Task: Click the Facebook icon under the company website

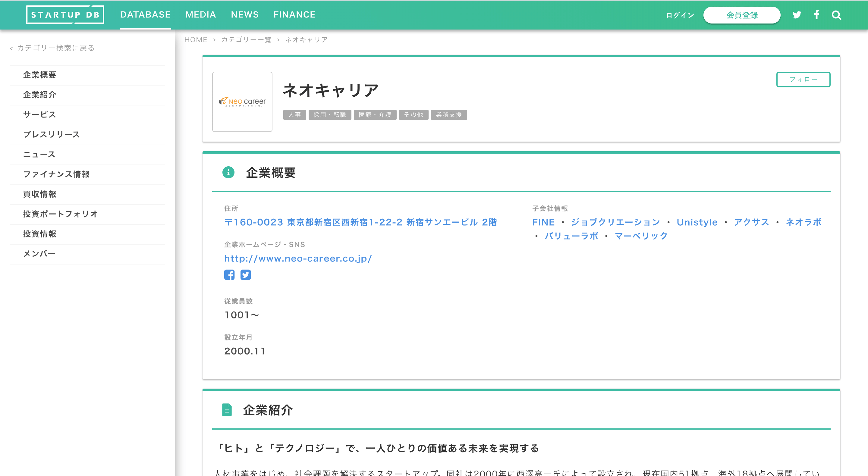Action: tap(229, 274)
